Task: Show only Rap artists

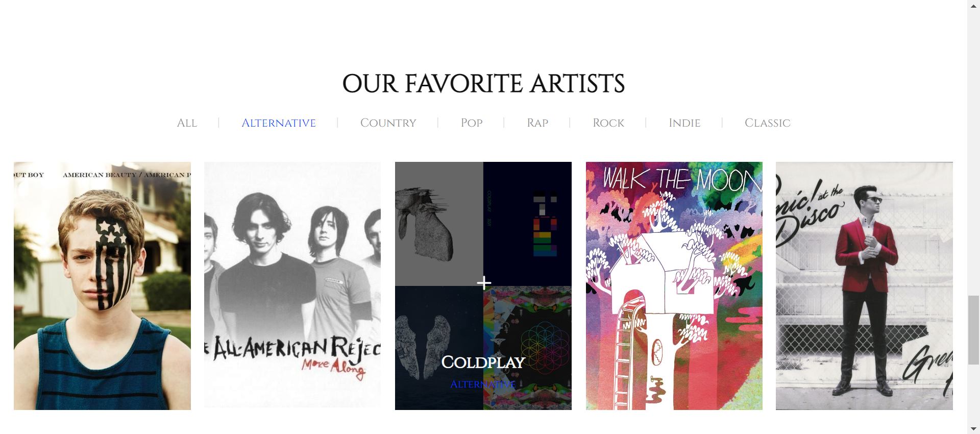Action: (x=537, y=123)
